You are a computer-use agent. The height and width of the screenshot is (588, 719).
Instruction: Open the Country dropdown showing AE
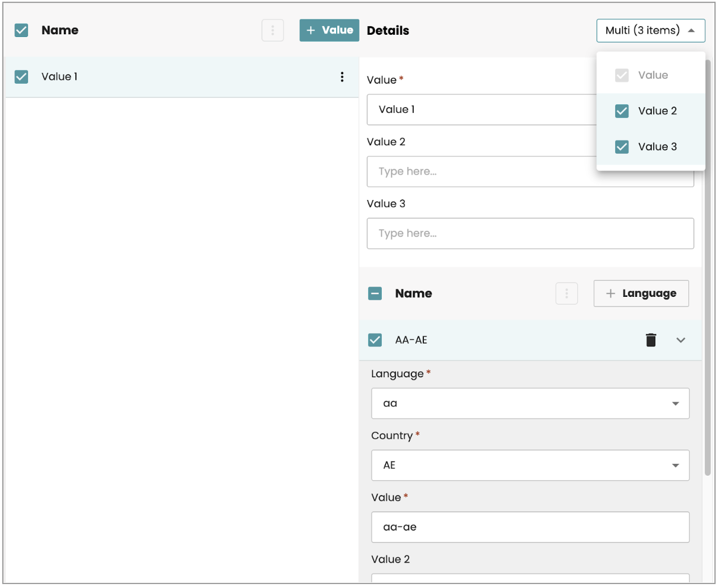(x=530, y=465)
